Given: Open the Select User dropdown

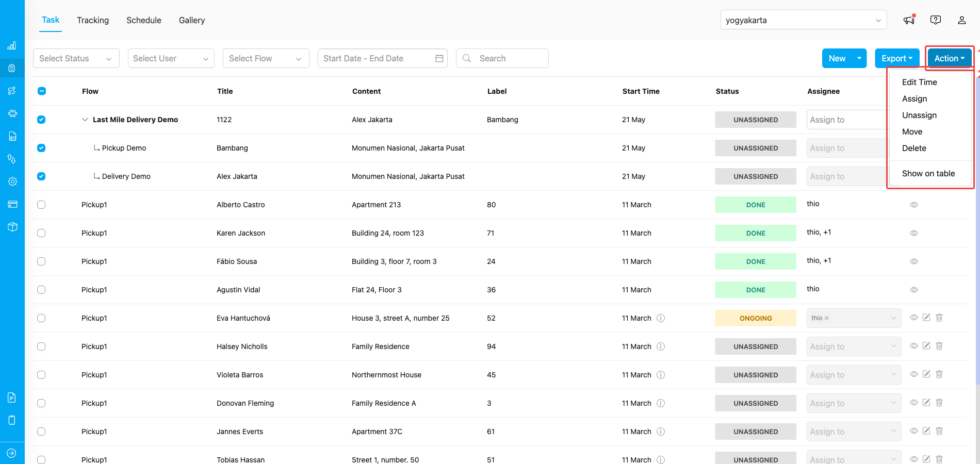Looking at the screenshot, I should coord(171,58).
